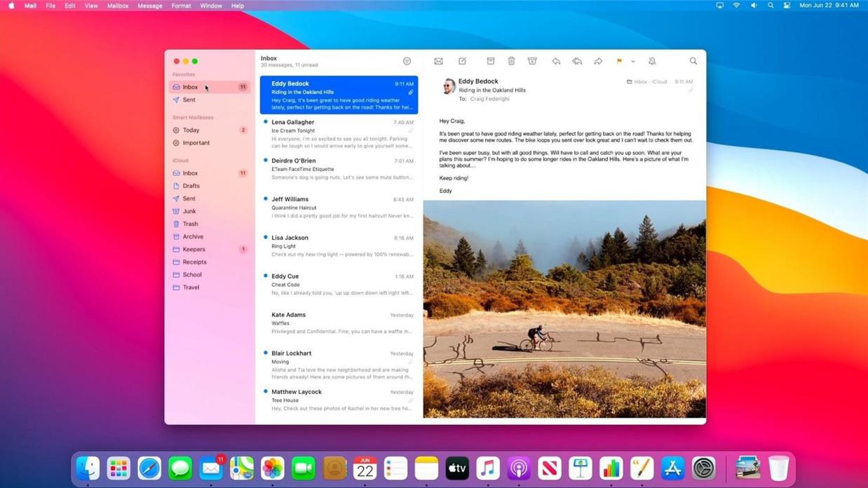
Task: Move the message to Trash
Action: pos(511,61)
